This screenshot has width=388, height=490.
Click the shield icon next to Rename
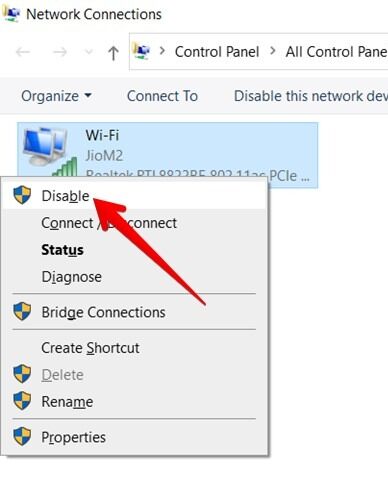tap(22, 401)
